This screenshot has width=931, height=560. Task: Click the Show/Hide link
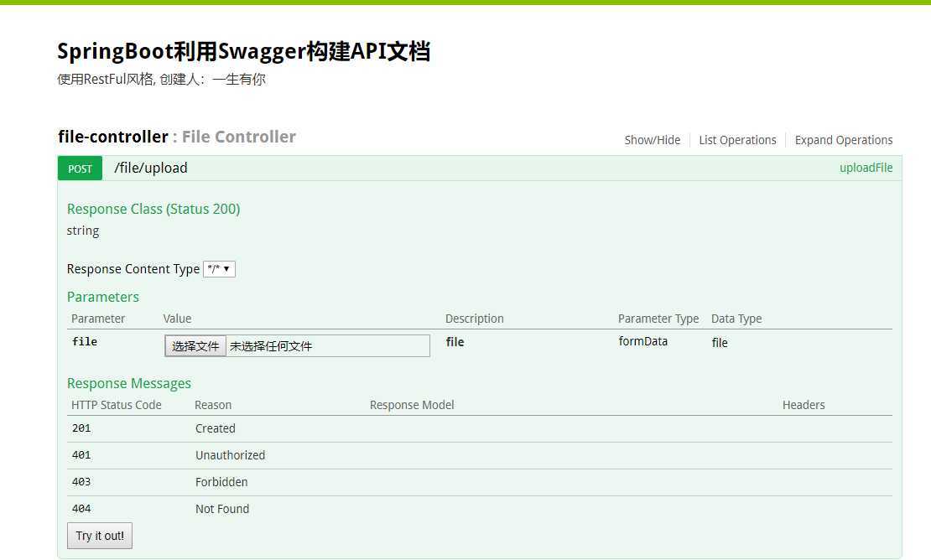click(x=652, y=140)
